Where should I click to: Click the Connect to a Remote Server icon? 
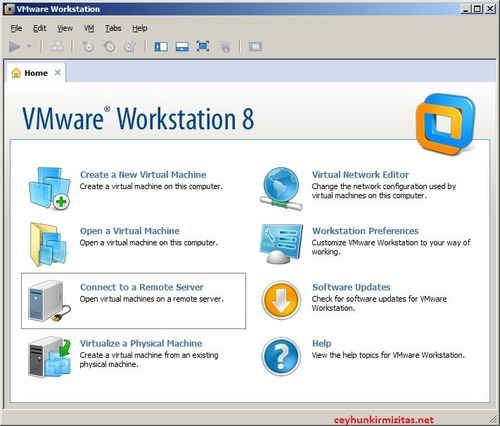(x=49, y=301)
